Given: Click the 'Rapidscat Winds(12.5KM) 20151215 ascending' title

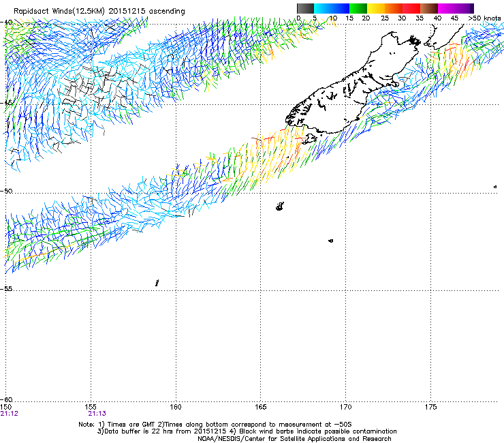Looking at the screenshot, I should click(x=99, y=12).
